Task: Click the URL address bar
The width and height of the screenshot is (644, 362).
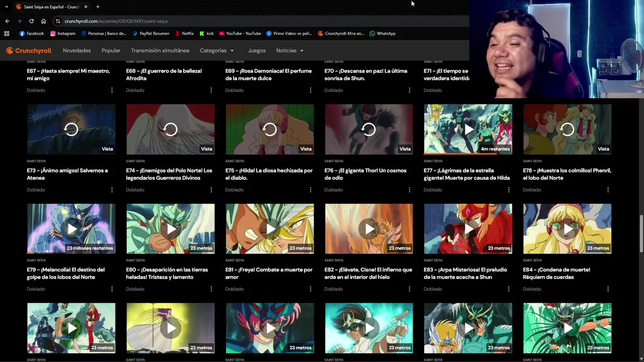Action: click(262, 21)
